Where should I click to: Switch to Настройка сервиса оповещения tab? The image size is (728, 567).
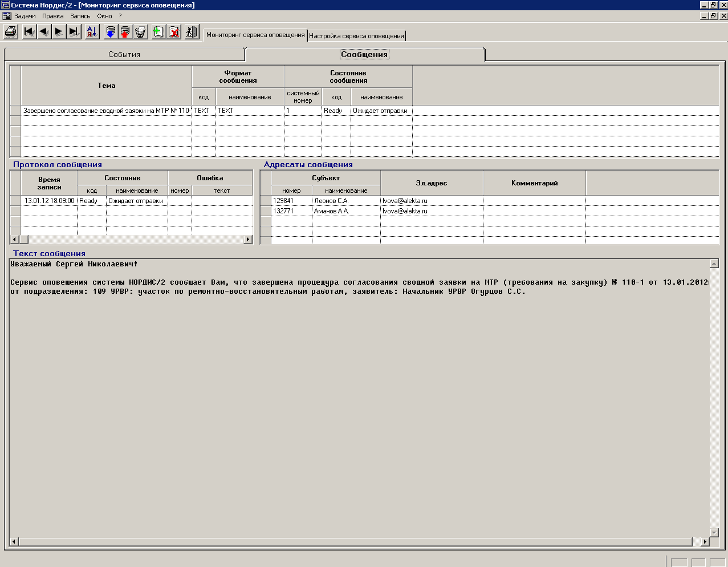click(356, 36)
